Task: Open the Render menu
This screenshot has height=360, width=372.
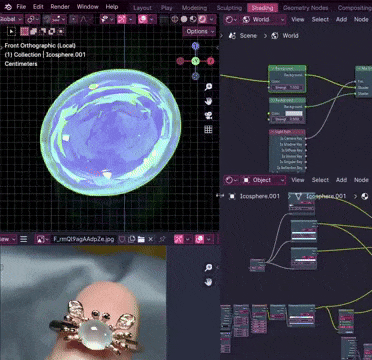Action: 60,7
